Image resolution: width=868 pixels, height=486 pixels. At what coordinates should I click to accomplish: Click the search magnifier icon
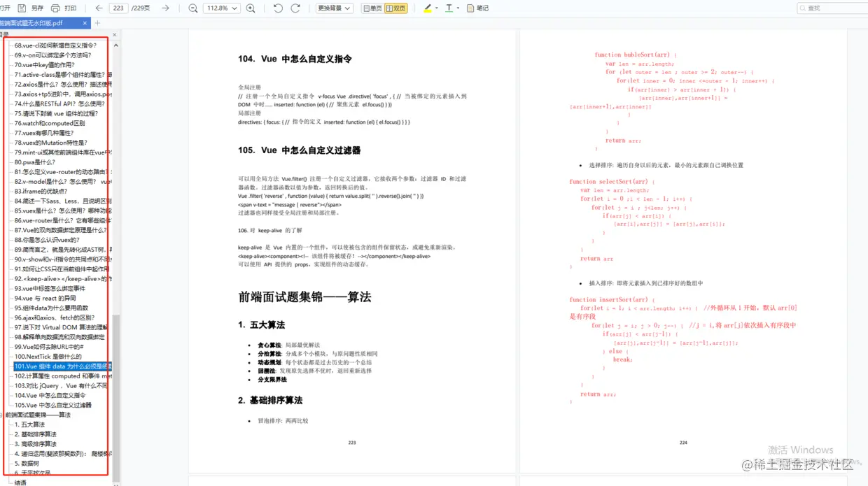coord(803,8)
